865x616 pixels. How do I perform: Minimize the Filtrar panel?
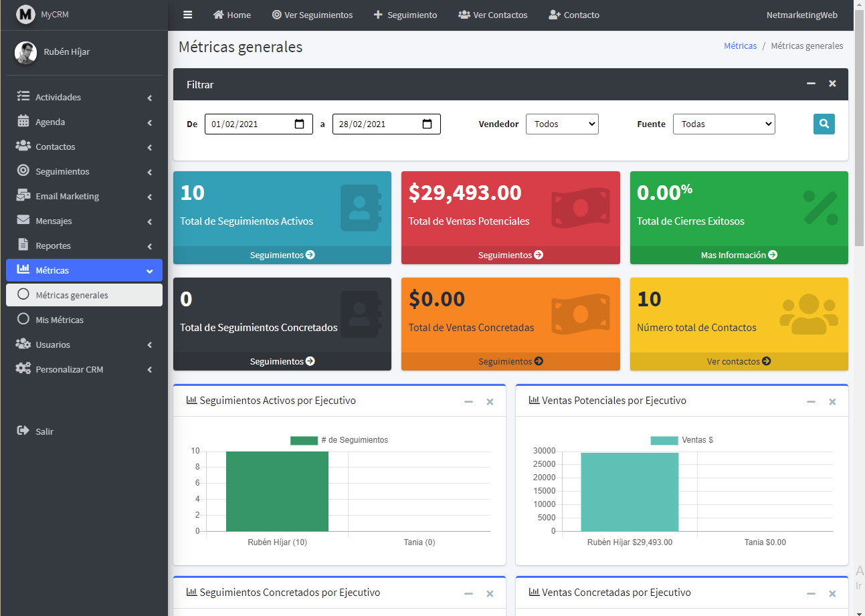[811, 84]
